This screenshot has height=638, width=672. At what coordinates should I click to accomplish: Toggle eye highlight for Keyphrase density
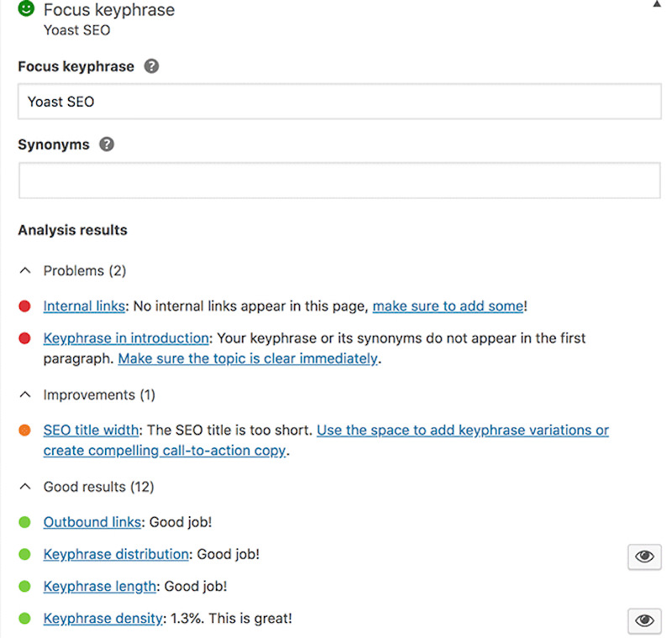coord(644,620)
